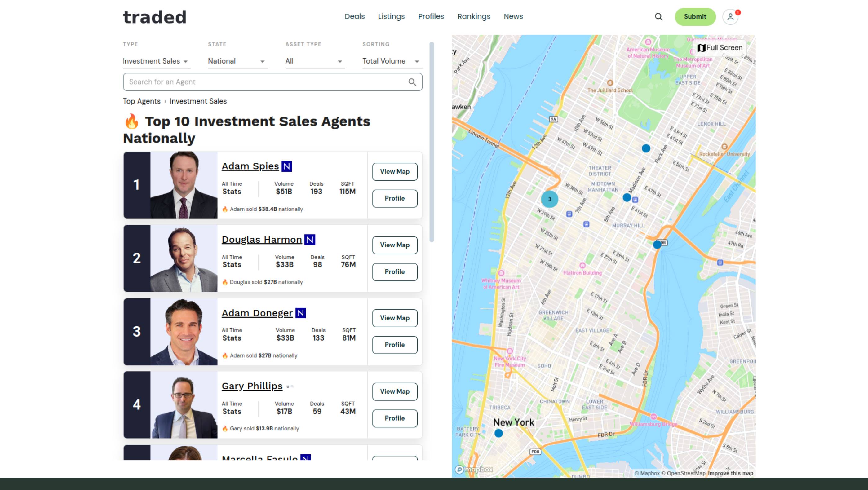Click the Mapbox logo
This screenshot has height=490, width=868.
click(x=474, y=470)
